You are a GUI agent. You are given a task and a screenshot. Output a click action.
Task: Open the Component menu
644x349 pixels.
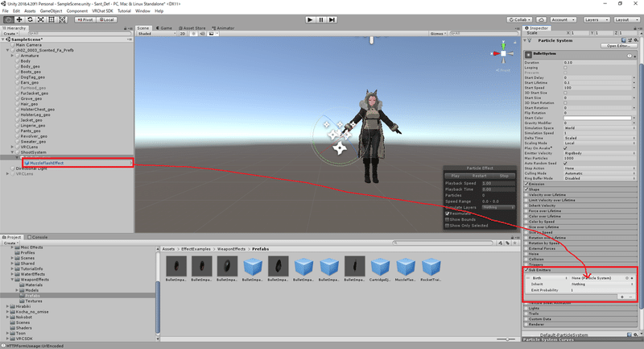pos(76,10)
